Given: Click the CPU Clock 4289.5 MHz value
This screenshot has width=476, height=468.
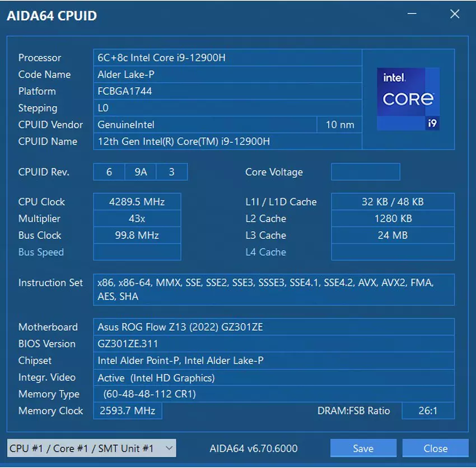Looking at the screenshot, I should click(x=137, y=202).
